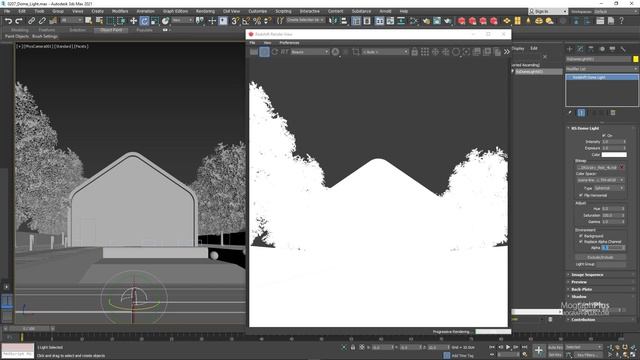This screenshot has width=640, height=360.
Task: Toggle the Angle Snap icon
Action: pyautogui.click(x=246, y=21)
